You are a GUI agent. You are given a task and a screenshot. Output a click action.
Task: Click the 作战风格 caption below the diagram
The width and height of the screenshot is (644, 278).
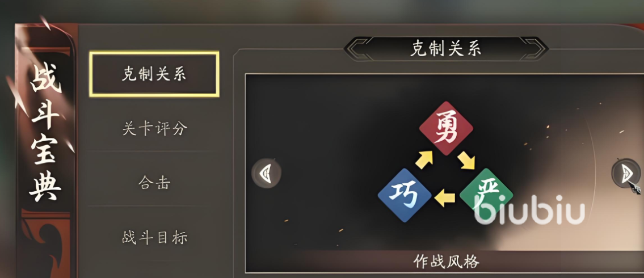446,261
